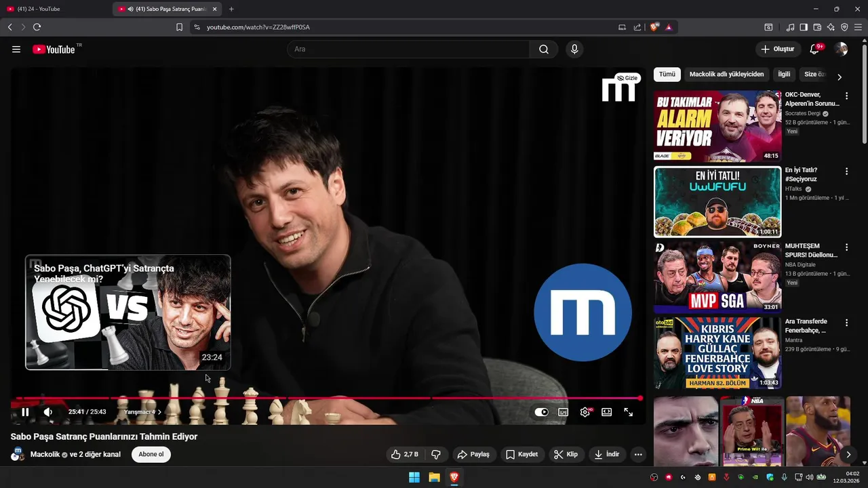Viewport: 868px width, 488px height.
Task: Pause the video
Action: 25,412
